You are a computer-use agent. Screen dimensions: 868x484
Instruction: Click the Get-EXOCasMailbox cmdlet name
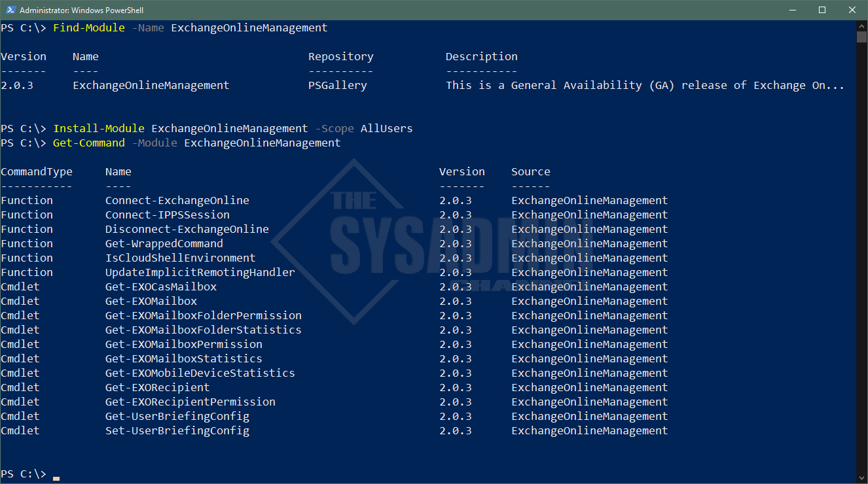click(161, 286)
